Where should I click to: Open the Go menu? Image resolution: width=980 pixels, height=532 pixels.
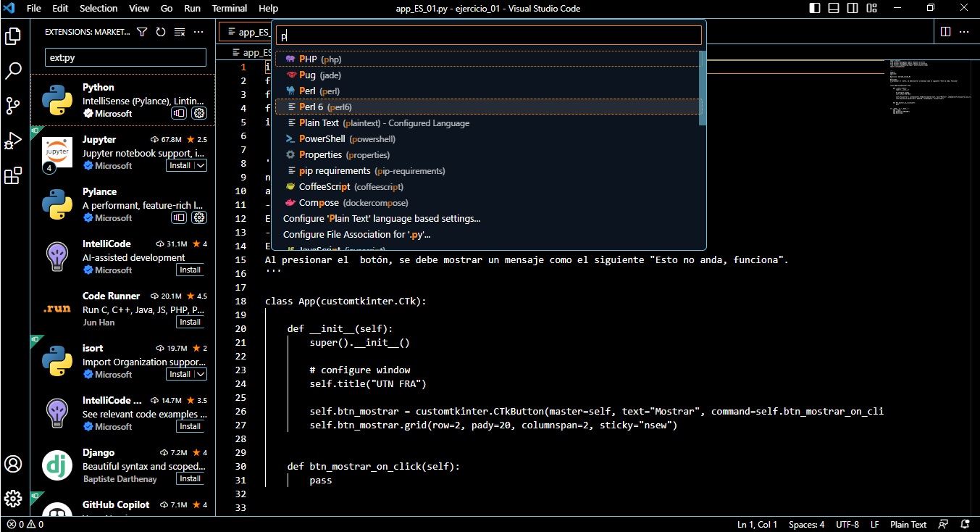click(x=167, y=8)
